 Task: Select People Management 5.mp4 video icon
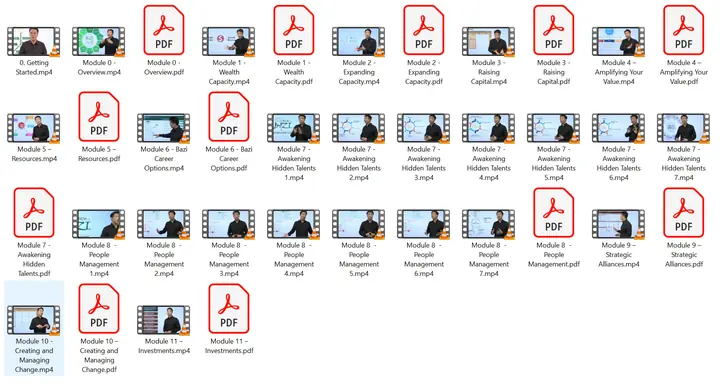click(359, 224)
